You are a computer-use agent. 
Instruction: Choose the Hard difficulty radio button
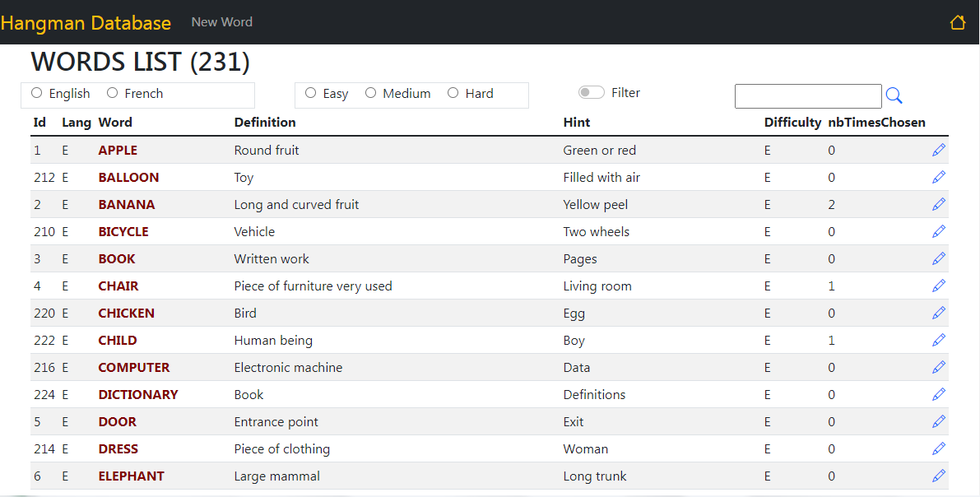point(453,92)
